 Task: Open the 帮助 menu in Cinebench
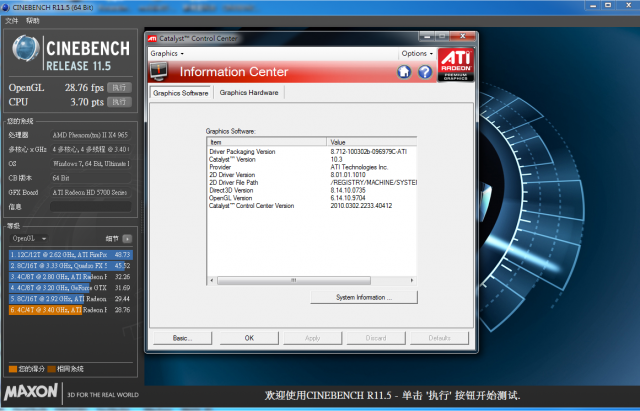(32, 20)
